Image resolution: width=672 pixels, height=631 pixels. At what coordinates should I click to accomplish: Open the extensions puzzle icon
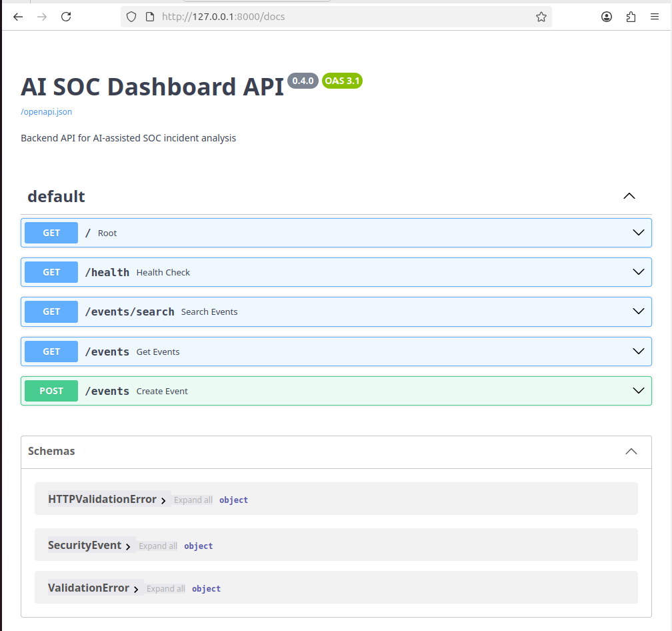pos(631,17)
